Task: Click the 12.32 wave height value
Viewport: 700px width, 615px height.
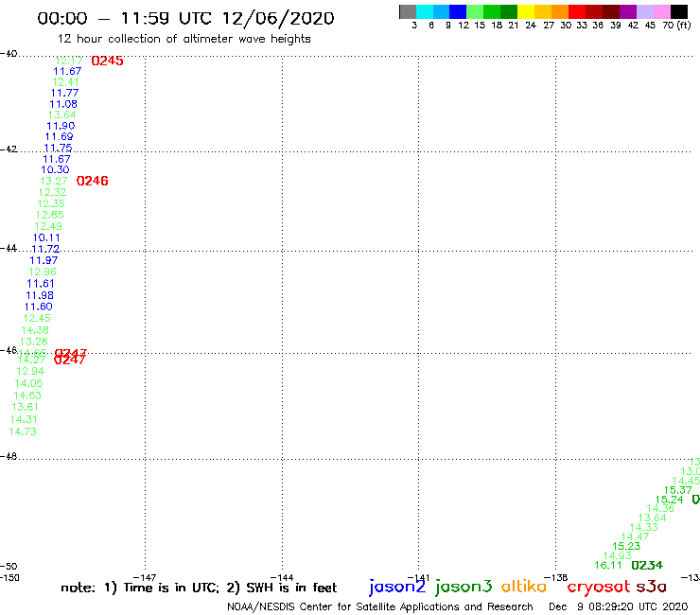Action: [52, 192]
